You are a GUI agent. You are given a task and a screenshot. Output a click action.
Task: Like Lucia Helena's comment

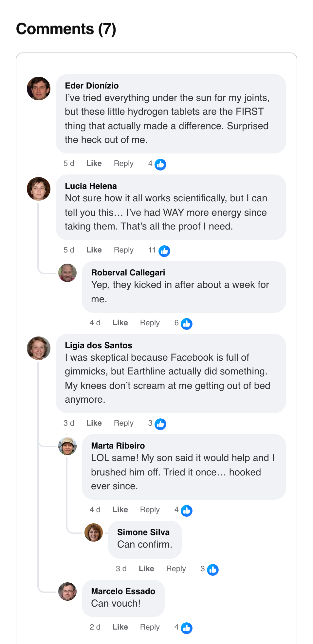(x=94, y=250)
